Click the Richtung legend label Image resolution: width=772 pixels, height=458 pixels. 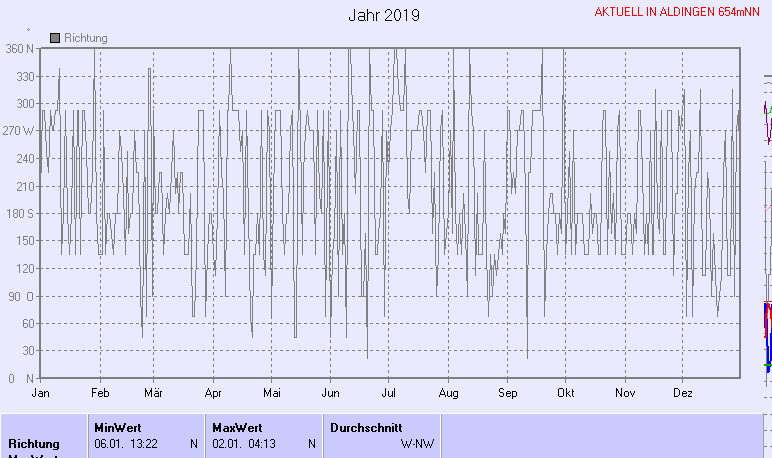click(85, 38)
